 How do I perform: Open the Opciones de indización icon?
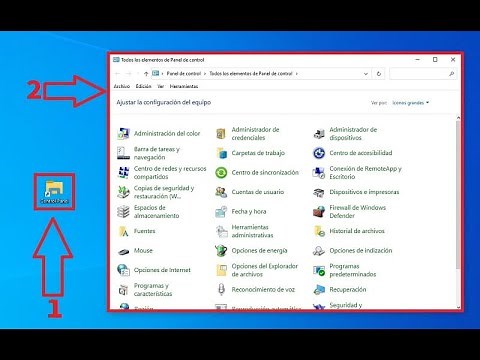coord(319,251)
